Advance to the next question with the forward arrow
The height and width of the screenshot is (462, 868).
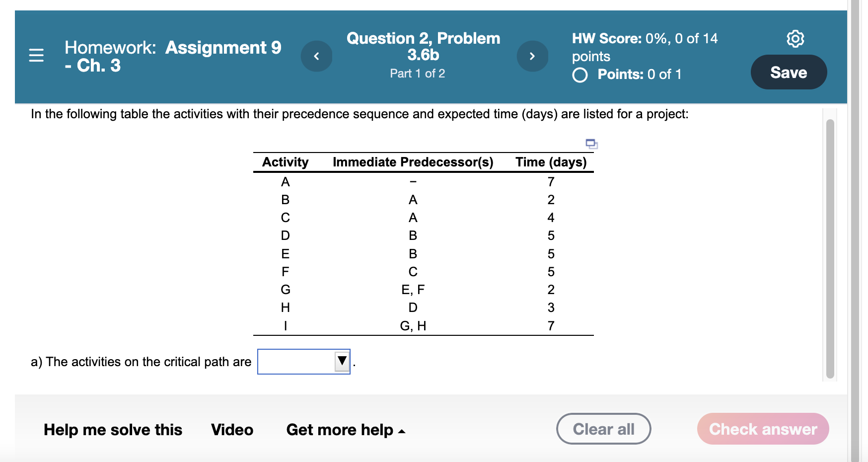[532, 56]
